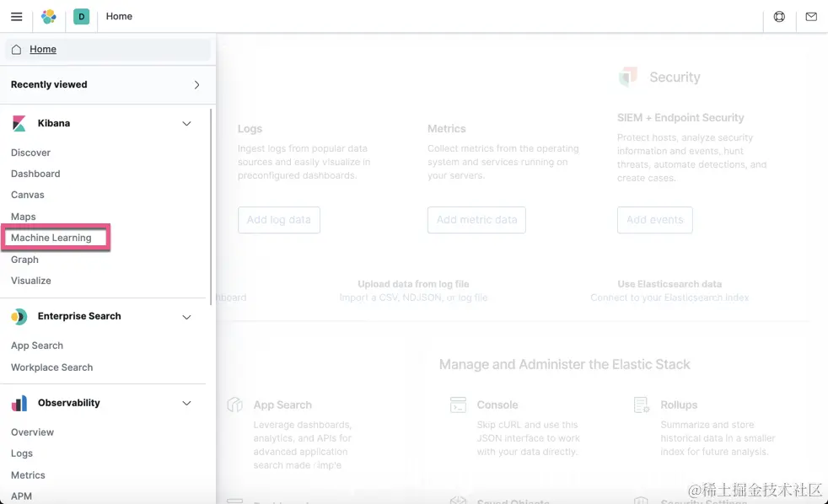Click the Observability logo icon

tap(19, 403)
